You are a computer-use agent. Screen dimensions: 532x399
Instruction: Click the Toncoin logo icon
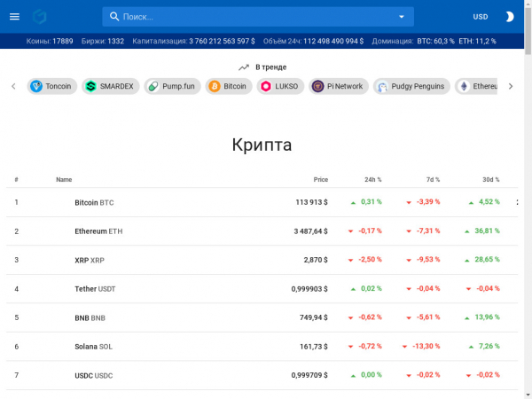pos(36,86)
